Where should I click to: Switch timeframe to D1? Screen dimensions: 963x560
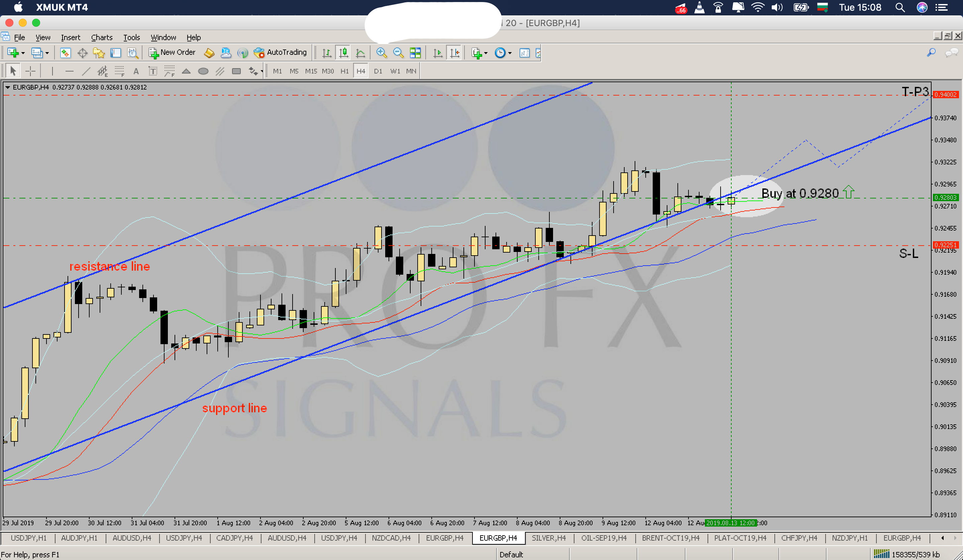(378, 71)
